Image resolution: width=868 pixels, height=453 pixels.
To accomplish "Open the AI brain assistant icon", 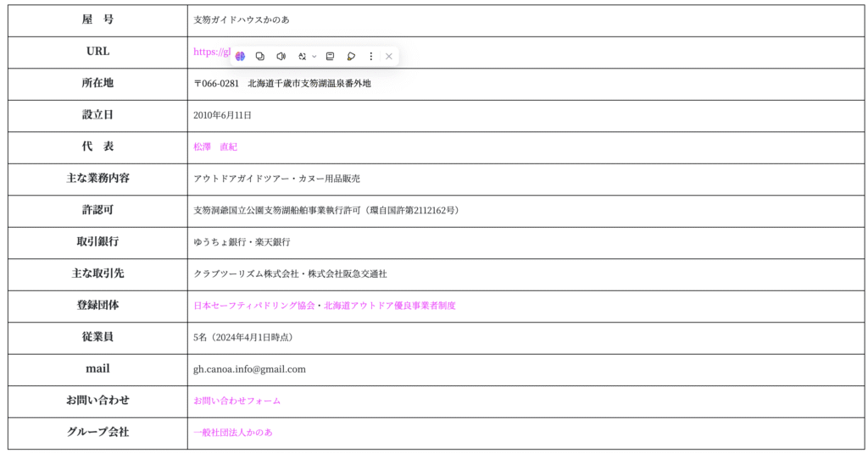I will click(240, 57).
